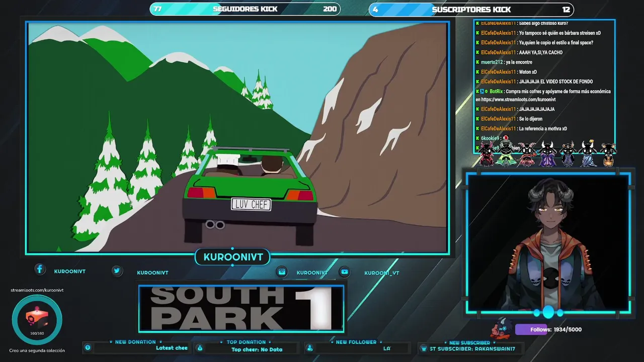Click the KUROONIVT Instagram handle
This screenshot has width=644, height=362.
point(312,273)
